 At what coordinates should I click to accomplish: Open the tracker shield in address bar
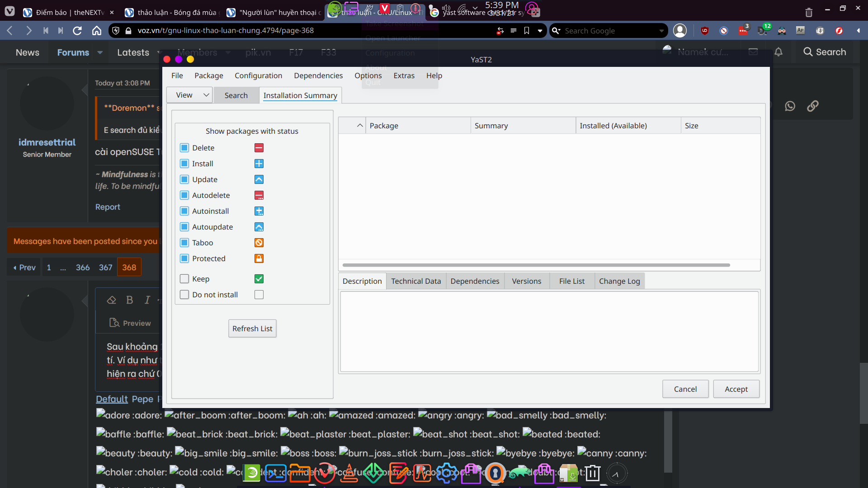pyautogui.click(x=116, y=31)
